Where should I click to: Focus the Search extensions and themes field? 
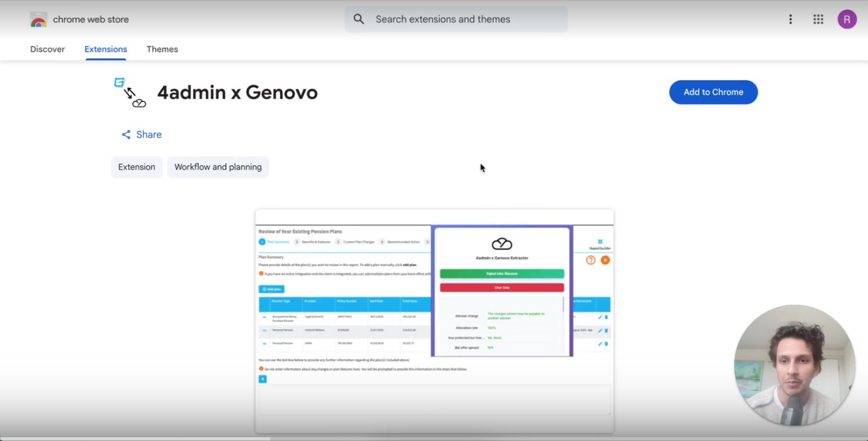[x=456, y=20]
